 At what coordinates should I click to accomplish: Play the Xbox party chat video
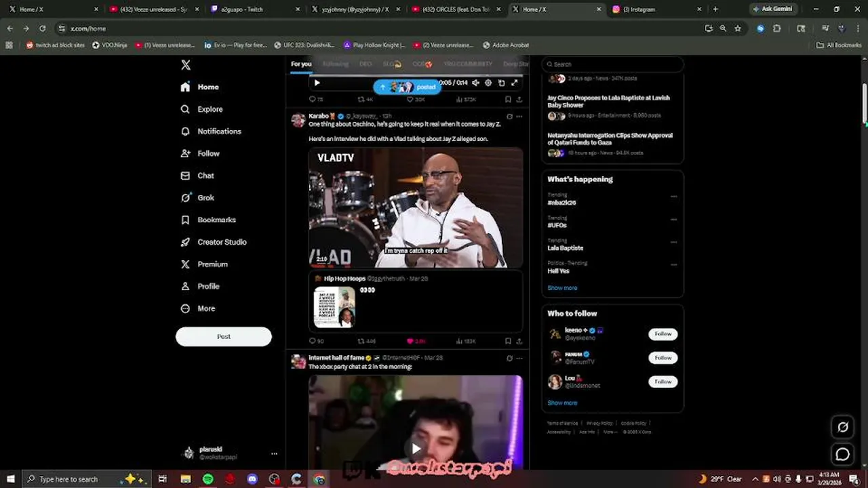point(416,448)
